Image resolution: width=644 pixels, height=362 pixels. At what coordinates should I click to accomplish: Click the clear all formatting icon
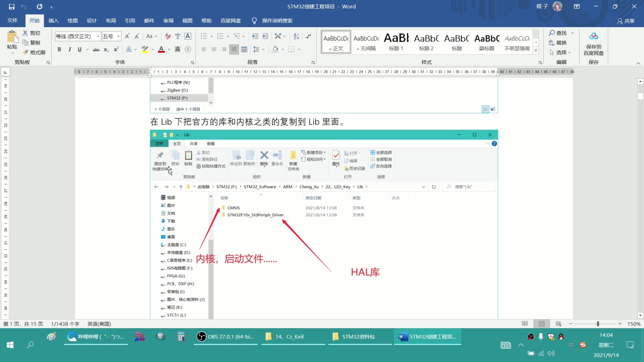(168, 36)
